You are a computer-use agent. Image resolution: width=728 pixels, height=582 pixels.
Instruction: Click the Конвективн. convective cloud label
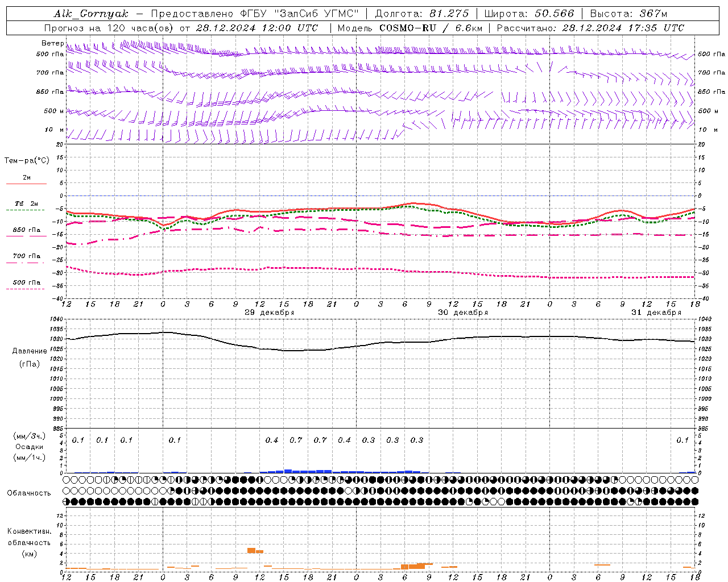tap(29, 531)
